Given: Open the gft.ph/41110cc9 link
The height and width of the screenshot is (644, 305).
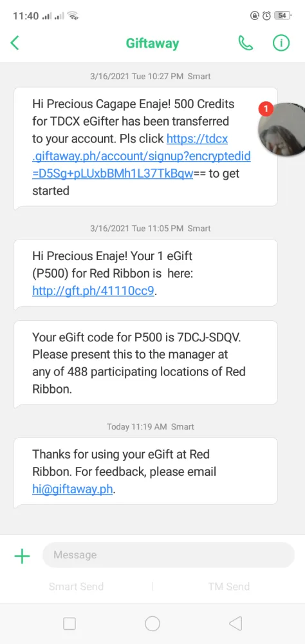Looking at the screenshot, I should (93, 291).
